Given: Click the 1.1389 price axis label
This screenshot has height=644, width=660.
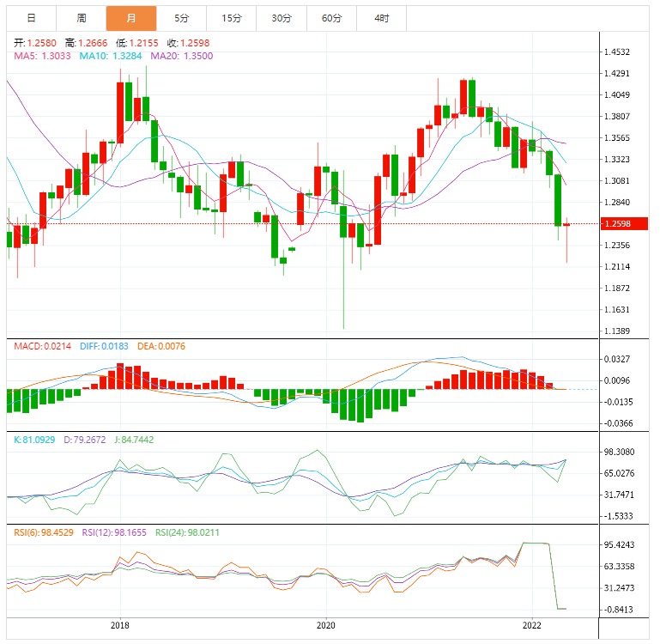Looking at the screenshot, I should pyautogui.click(x=617, y=331).
